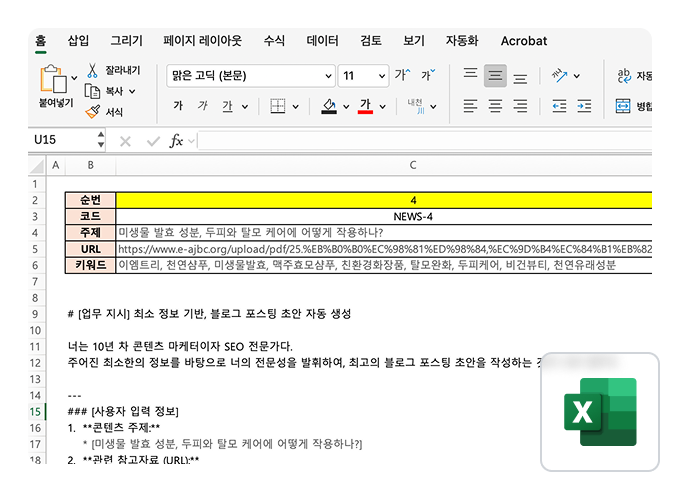680x500 pixels.
Task: Click into the formula bar
Action: (x=425, y=141)
